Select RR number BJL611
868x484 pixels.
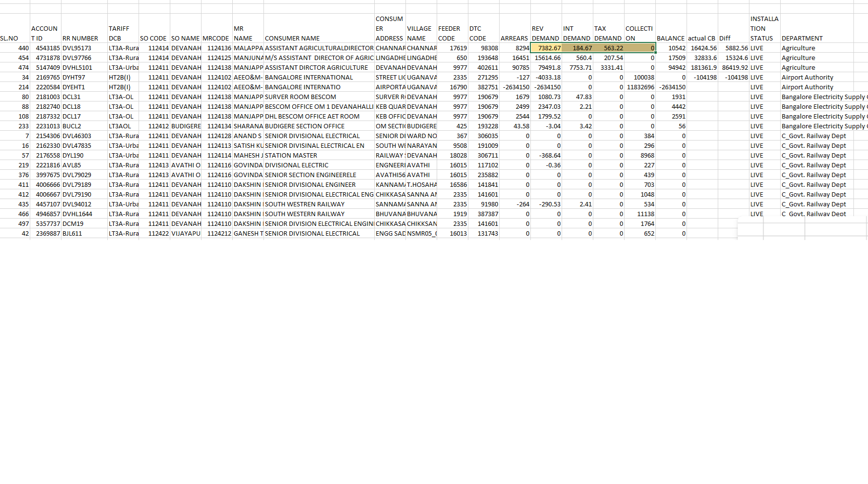84,233
